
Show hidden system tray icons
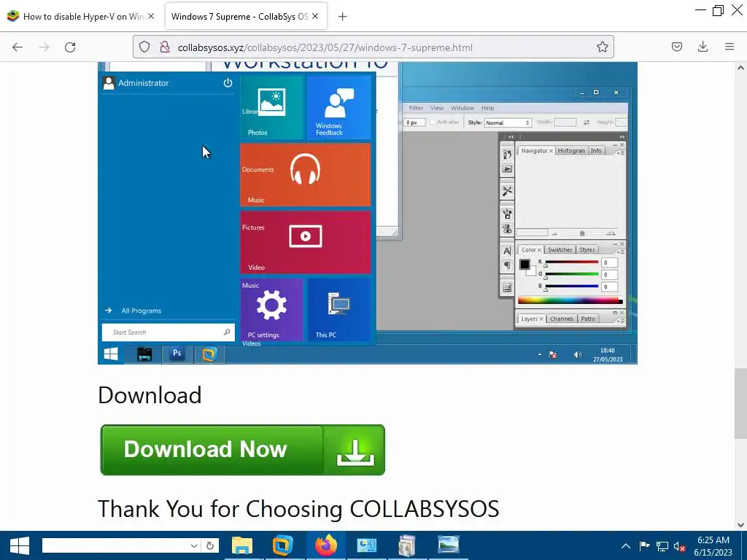tap(626, 546)
